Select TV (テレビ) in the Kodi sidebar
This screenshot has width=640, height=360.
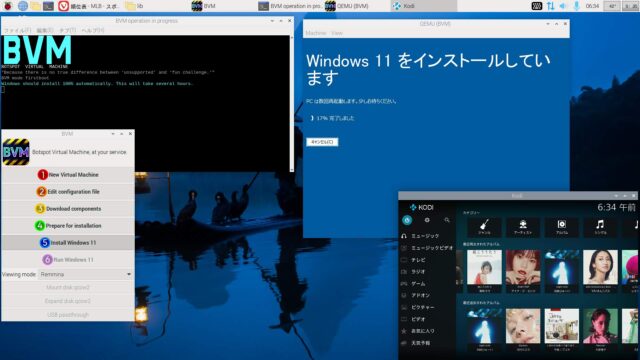(x=427, y=260)
